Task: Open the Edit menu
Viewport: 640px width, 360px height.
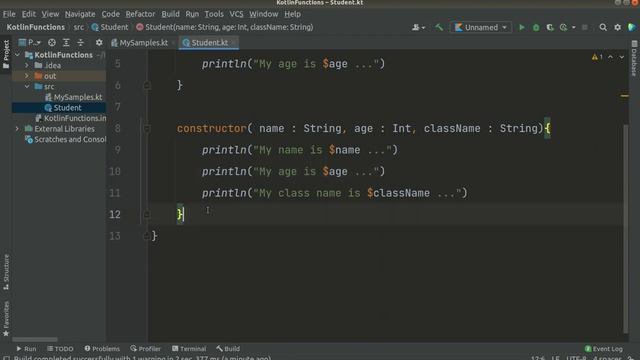Action: pyautogui.click(x=29, y=14)
